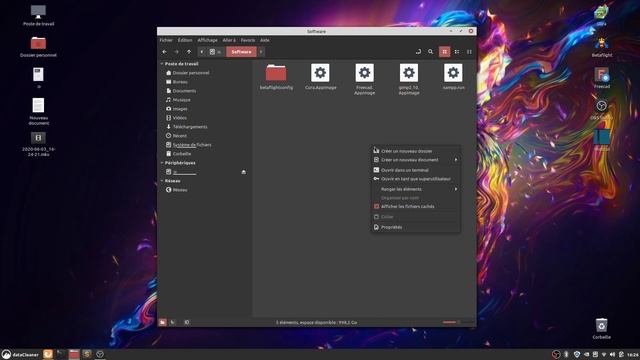Click the clock in the taskbar
Image resolution: width=640 pixels, height=360 pixels.
click(633, 354)
